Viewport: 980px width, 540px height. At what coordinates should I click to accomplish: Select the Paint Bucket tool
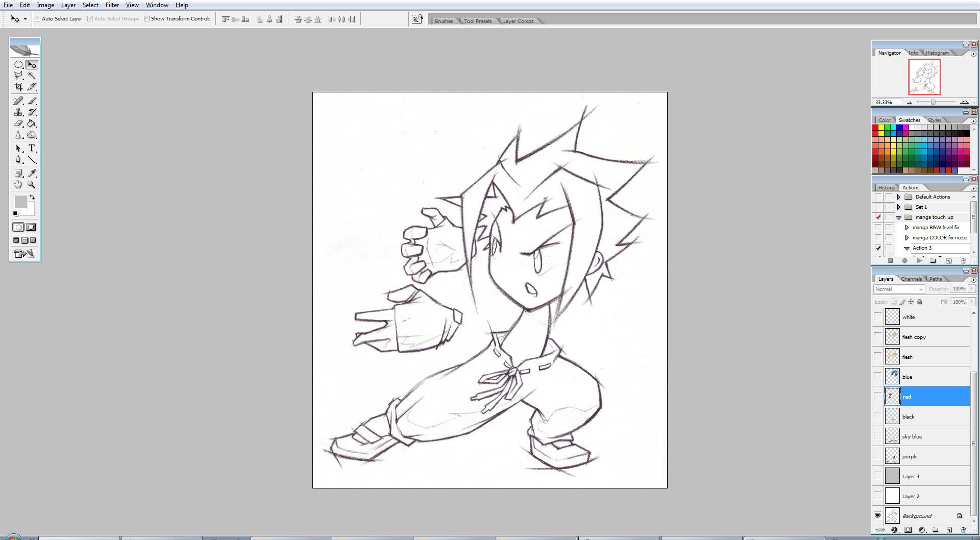click(x=32, y=124)
